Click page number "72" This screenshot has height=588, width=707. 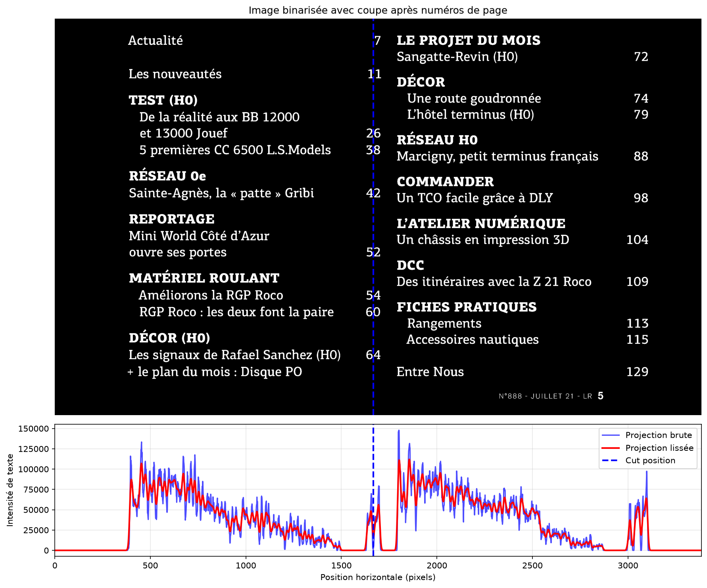click(x=641, y=57)
